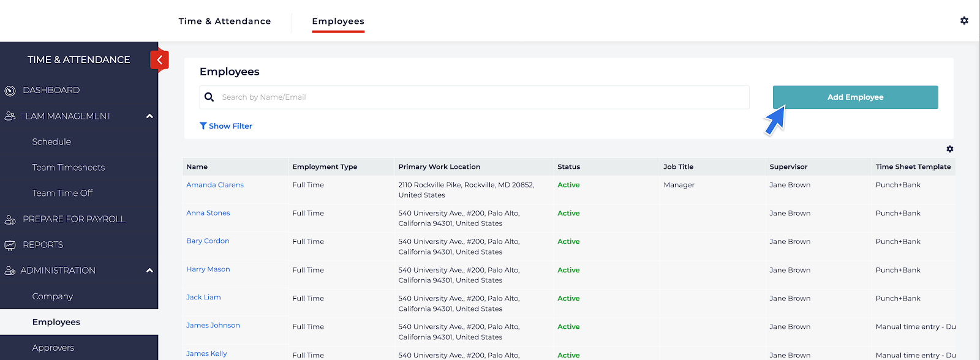Show Filter options
This screenshot has height=360, width=980.
click(230, 126)
